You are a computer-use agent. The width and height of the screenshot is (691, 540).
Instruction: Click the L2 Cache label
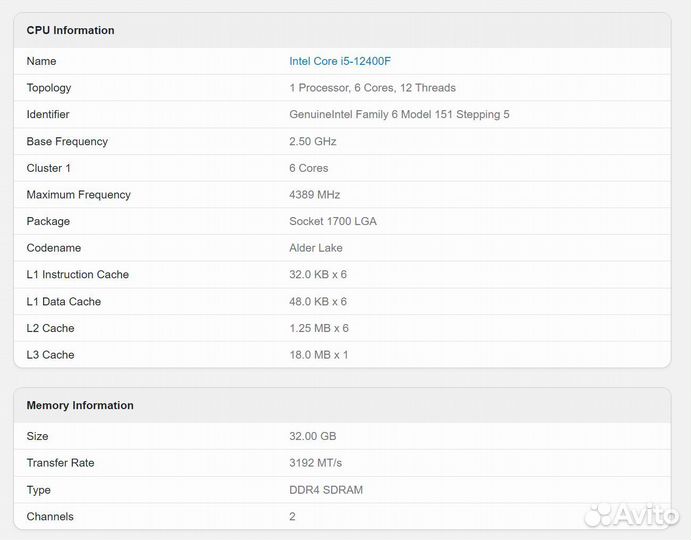coord(50,328)
